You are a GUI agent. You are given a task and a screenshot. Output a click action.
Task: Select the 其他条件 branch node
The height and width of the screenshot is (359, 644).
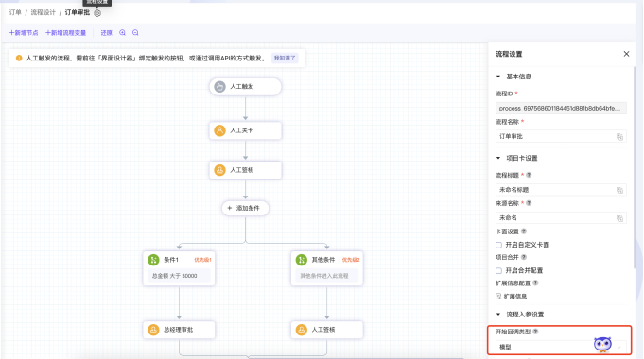pyautogui.click(x=326, y=268)
